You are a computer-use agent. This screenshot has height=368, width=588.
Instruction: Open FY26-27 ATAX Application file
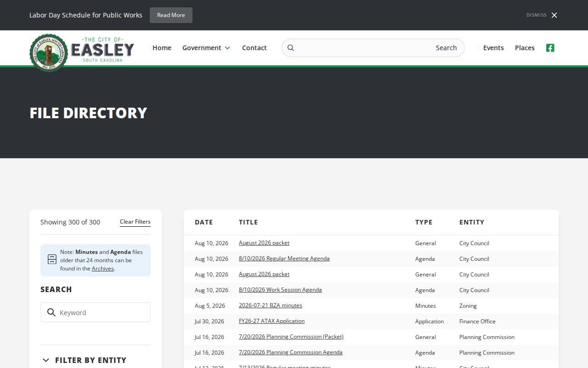coord(271,321)
